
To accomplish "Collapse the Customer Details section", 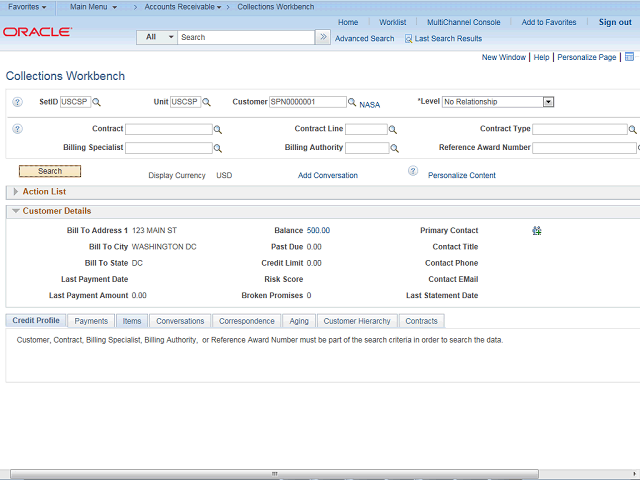I will 16,211.
